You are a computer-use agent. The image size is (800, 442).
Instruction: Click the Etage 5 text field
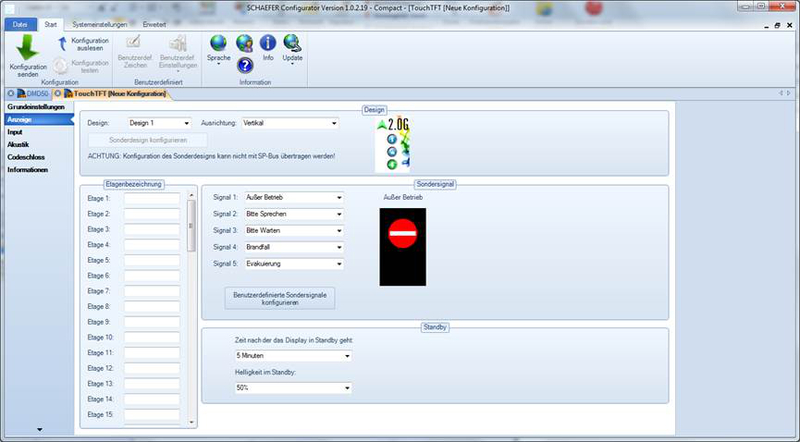pyautogui.click(x=152, y=260)
